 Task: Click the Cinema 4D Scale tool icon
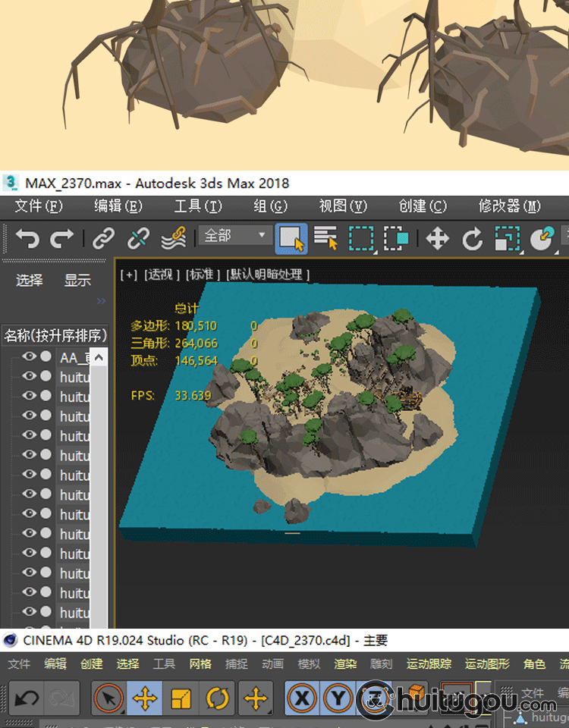(181, 698)
